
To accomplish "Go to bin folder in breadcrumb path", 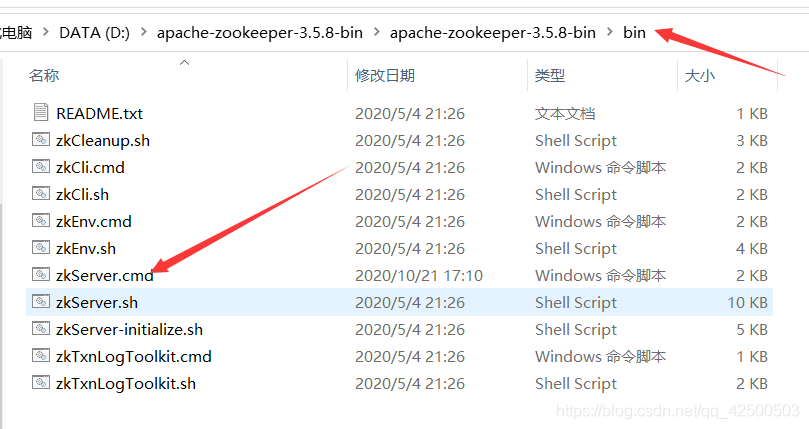I will tap(634, 33).
